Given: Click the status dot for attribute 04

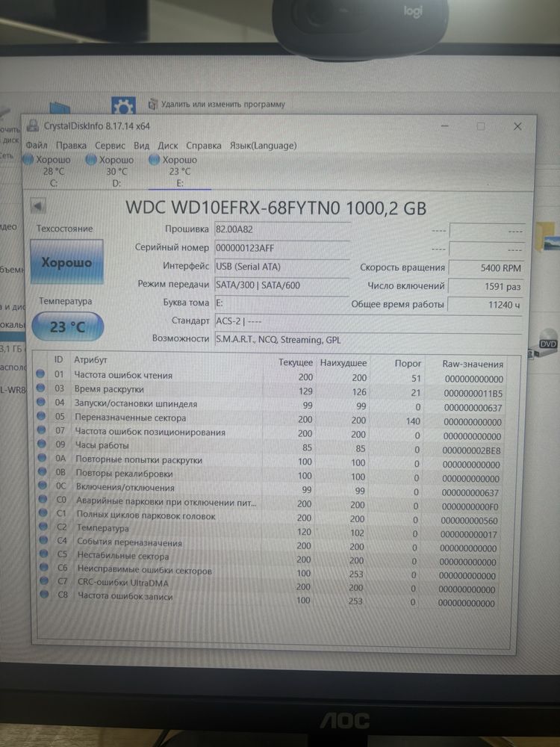Looking at the screenshot, I should coord(41,402).
